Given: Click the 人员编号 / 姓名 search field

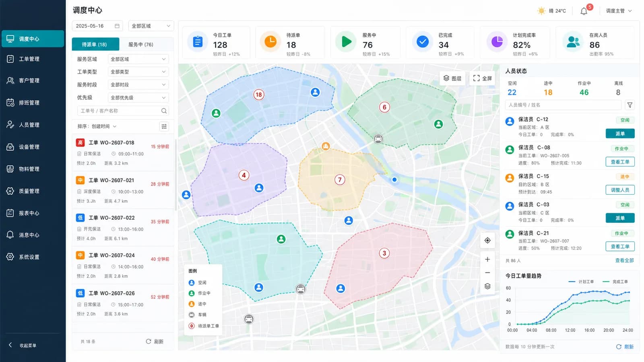Looking at the screenshot, I should point(563,105).
